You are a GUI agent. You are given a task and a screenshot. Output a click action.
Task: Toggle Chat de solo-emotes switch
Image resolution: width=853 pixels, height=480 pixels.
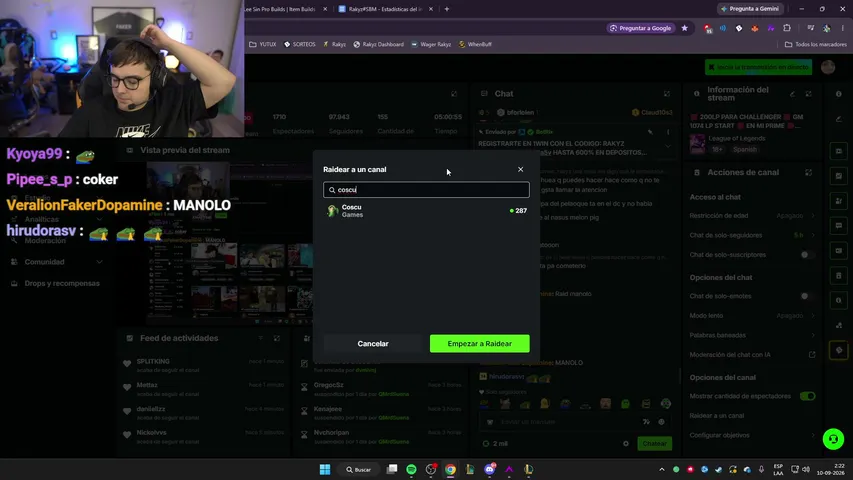pyautogui.click(x=807, y=296)
